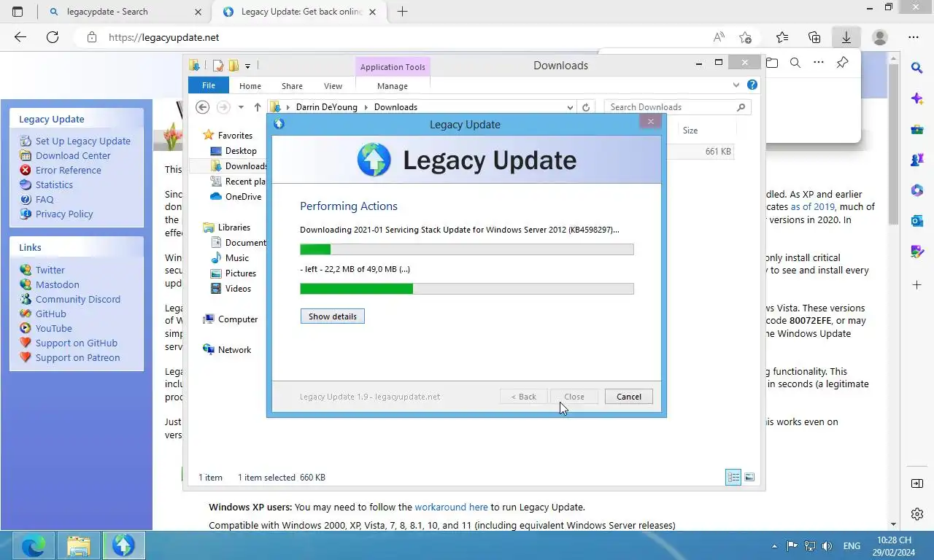934x560 pixels.
Task: Open Download Center link
Action: coord(73,155)
